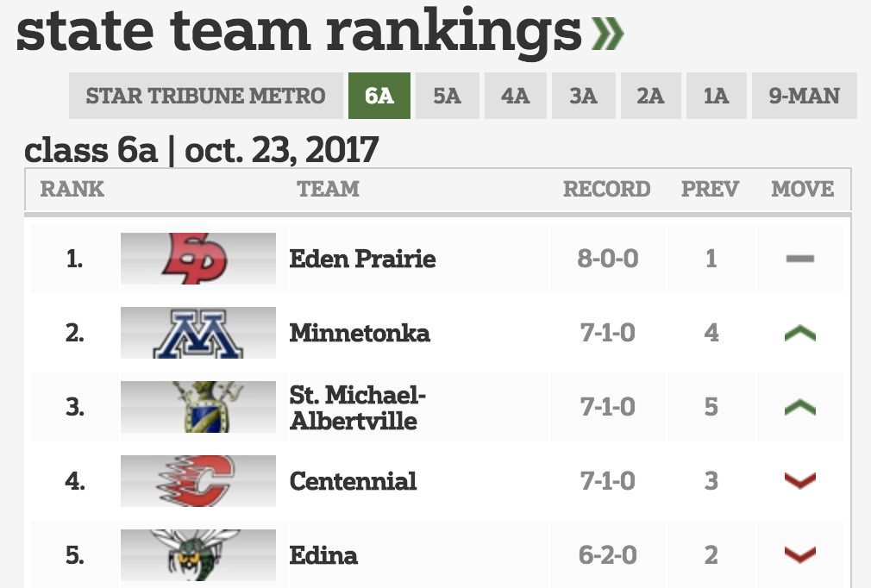This screenshot has width=871, height=588.
Task: Click Centennial's red down-arrow move indicator
Action: [x=800, y=481]
